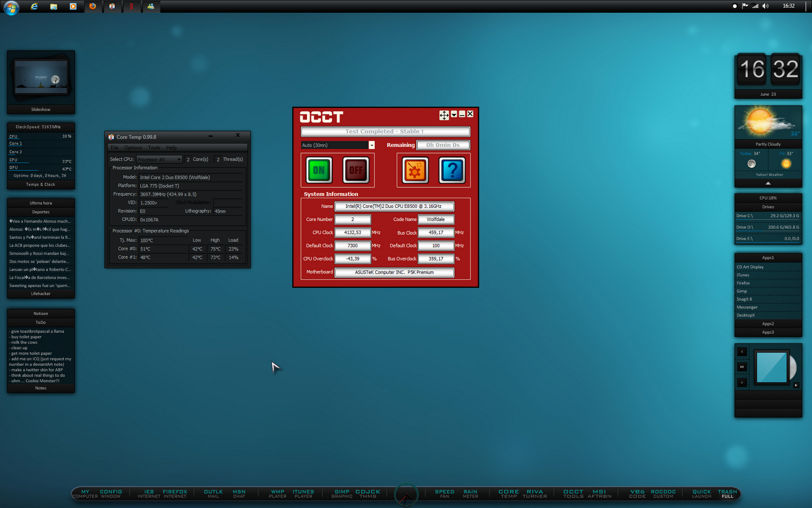Click the dock's center clock dial
This screenshot has height=508, width=812.
click(x=406, y=495)
